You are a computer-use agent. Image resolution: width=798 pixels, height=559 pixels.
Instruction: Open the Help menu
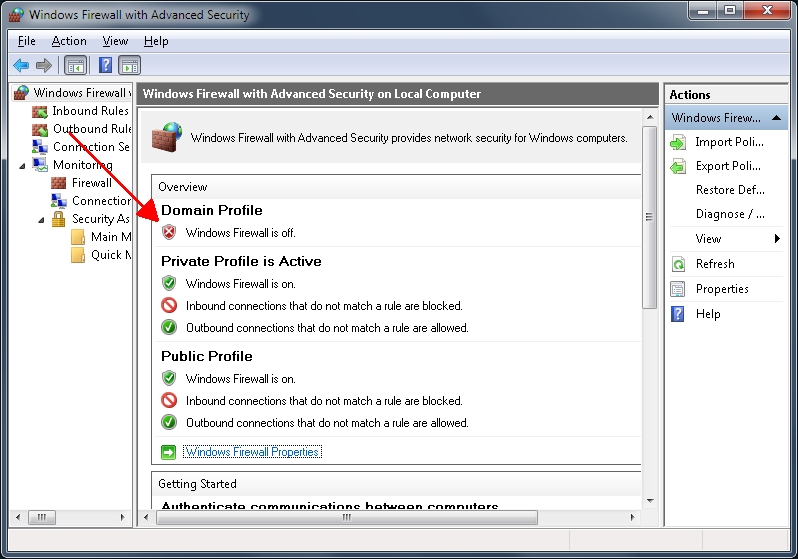(x=156, y=41)
